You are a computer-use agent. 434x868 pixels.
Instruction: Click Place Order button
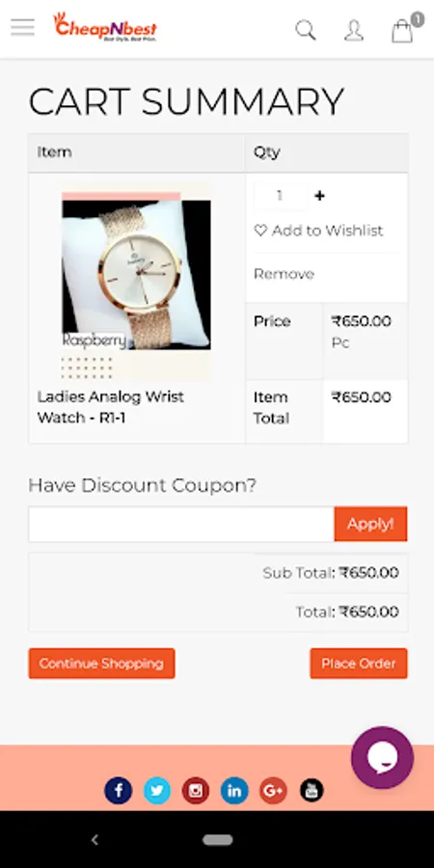click(359, 664)
